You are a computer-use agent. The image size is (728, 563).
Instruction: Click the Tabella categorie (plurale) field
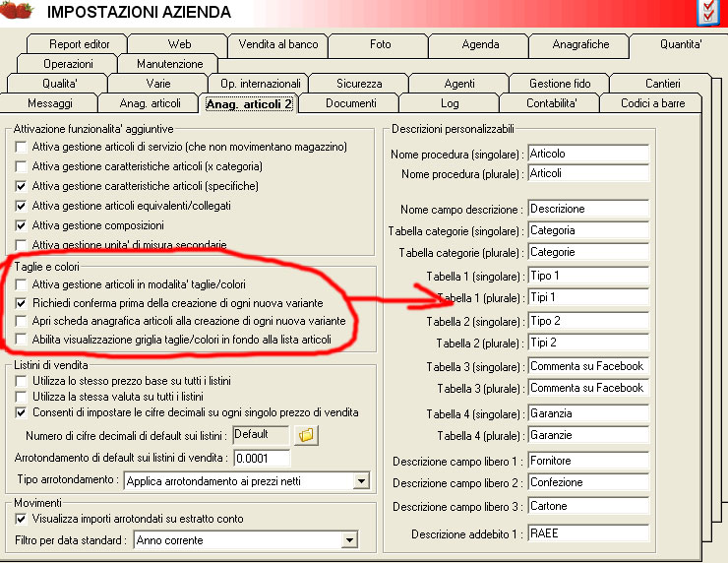[588, 252]
